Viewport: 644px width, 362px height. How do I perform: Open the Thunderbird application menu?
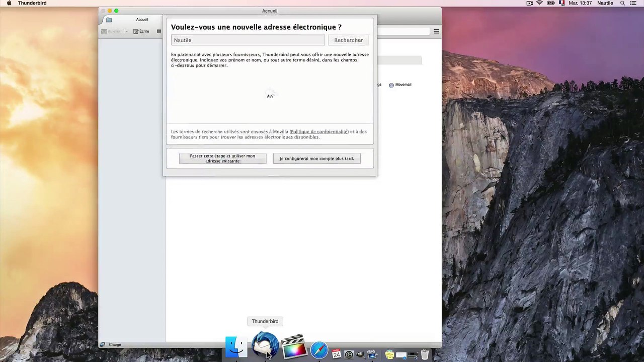32,3
